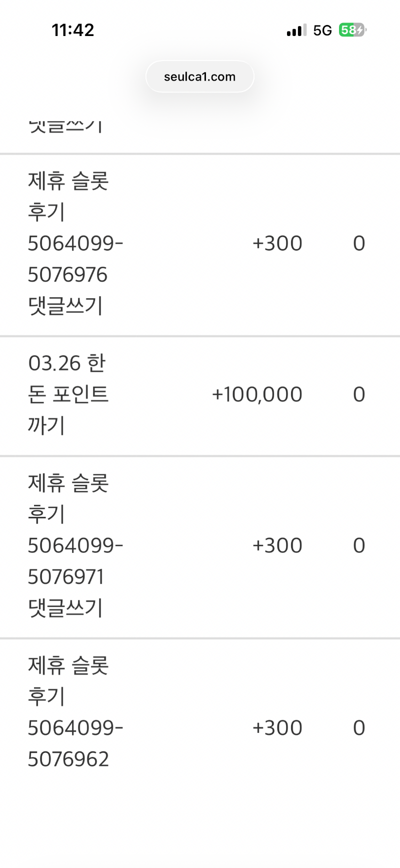Open the 5064099-5076971 slot review entry
Image resolution: width=400 pixels, height=868 pixels.
75,546
